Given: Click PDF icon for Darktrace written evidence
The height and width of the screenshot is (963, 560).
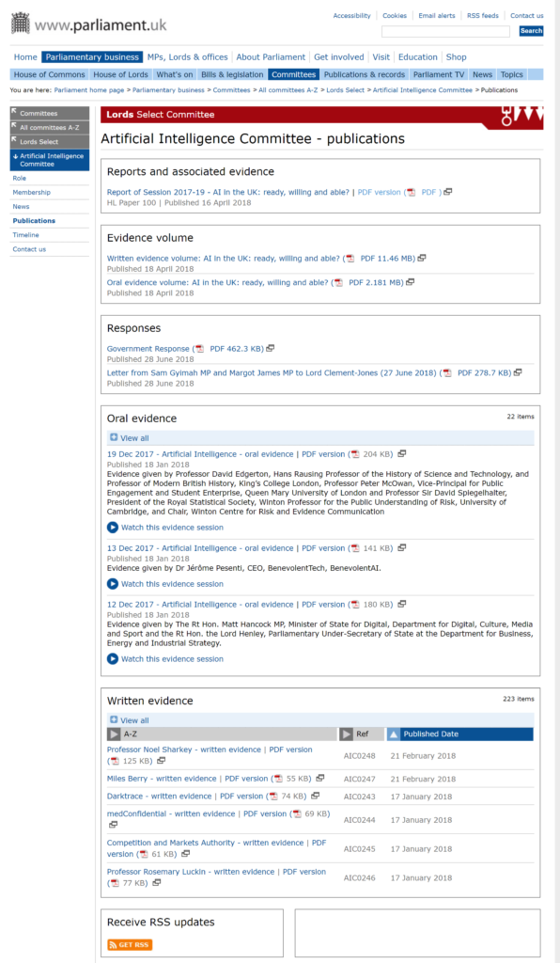Looking at the screenshot, I should point(273,796).
